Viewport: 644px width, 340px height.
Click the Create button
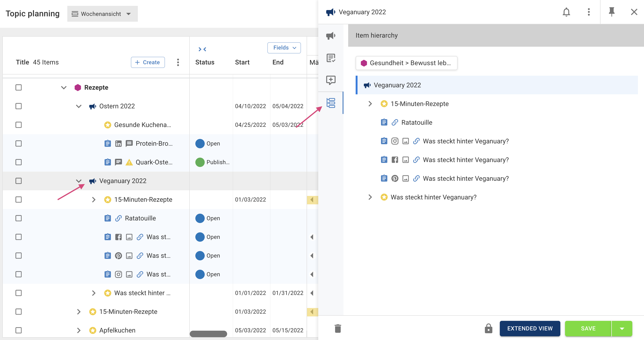pyautogui.click(x=148, y=62)
